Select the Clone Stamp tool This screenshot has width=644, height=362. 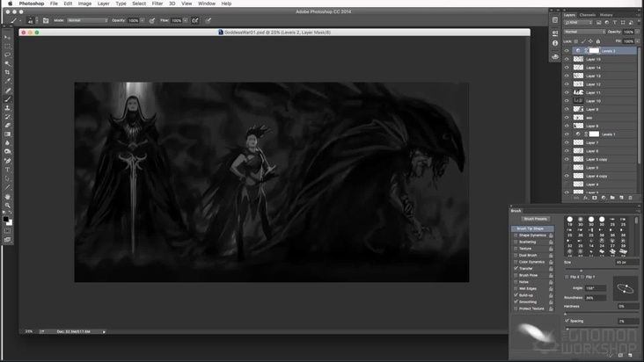click(x=7, y=108)
